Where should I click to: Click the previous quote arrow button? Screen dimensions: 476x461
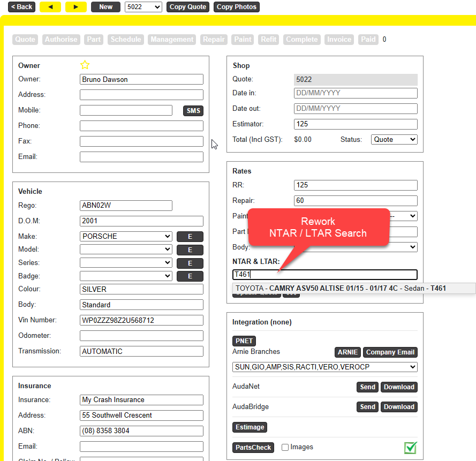50,7
